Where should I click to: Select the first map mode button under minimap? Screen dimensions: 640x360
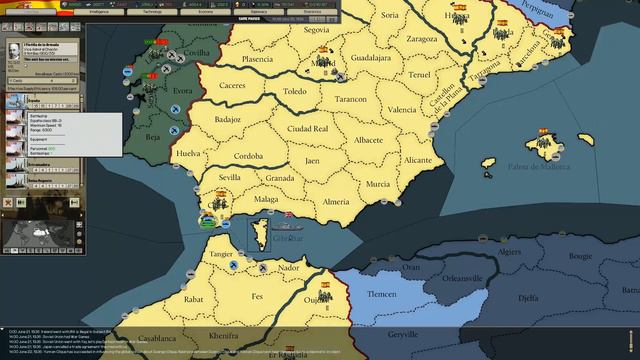pos(7,251)
